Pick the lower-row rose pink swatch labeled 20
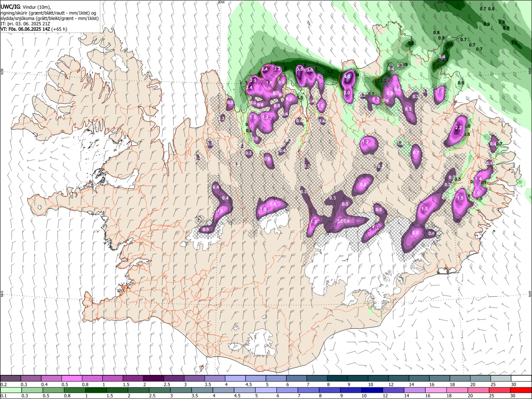 (x=478, y=390)
